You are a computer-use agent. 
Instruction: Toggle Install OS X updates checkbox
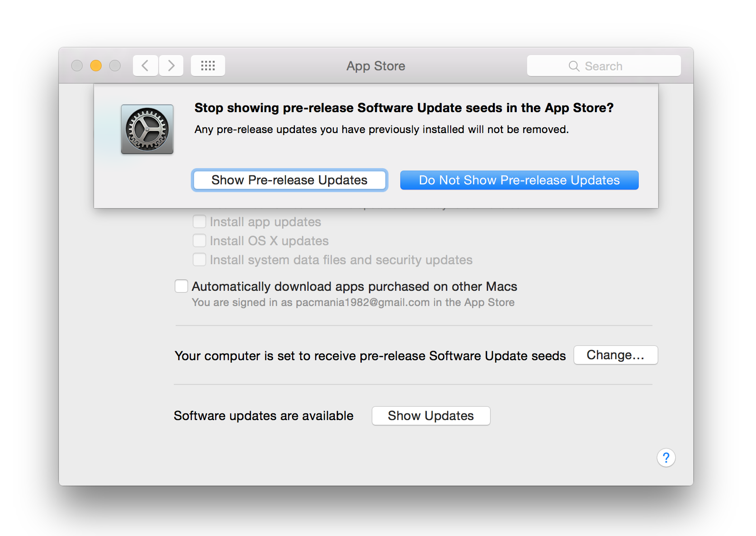tap(199, 240)
